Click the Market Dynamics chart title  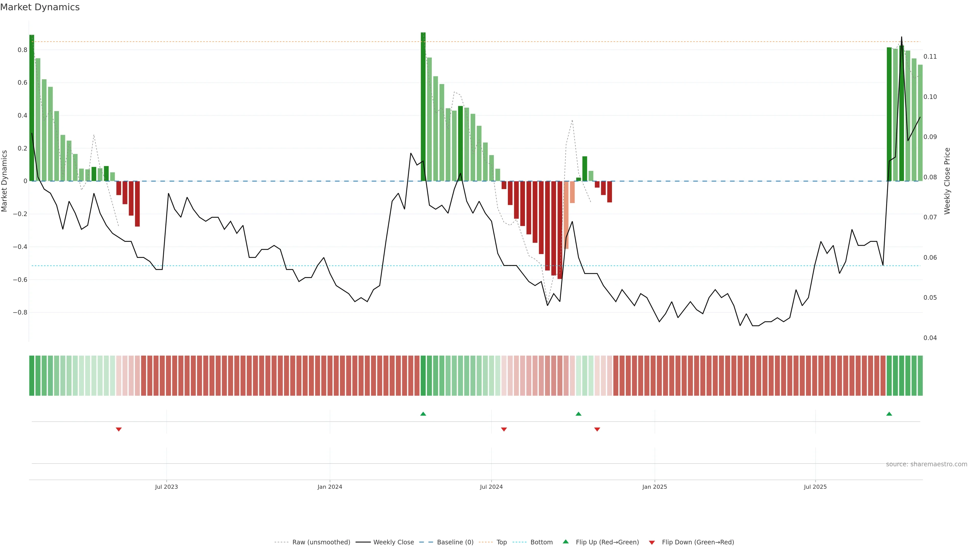click(40, 7)
